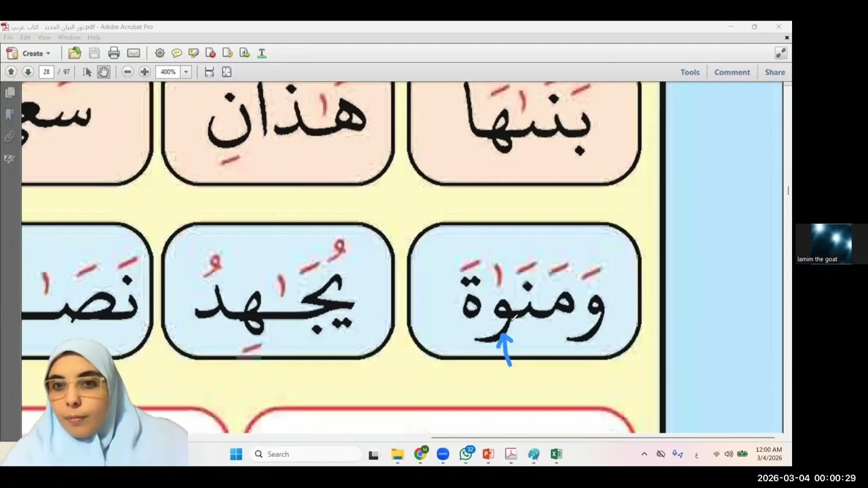The width and height of the screenshot is (868, 488).
Task: Click the word card هذان
Action: pyautogui.click(x=277, y=132)
